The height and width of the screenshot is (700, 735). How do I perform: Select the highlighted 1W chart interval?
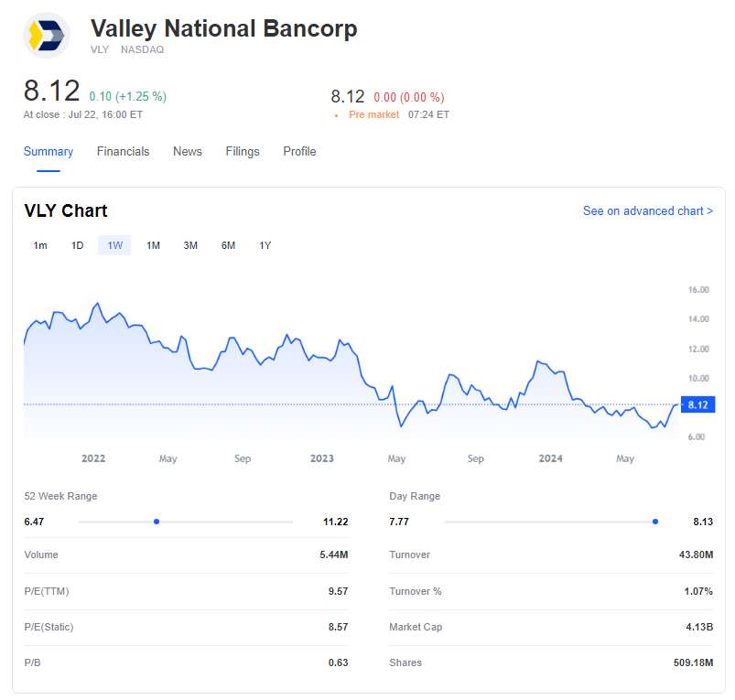[114, 245]
